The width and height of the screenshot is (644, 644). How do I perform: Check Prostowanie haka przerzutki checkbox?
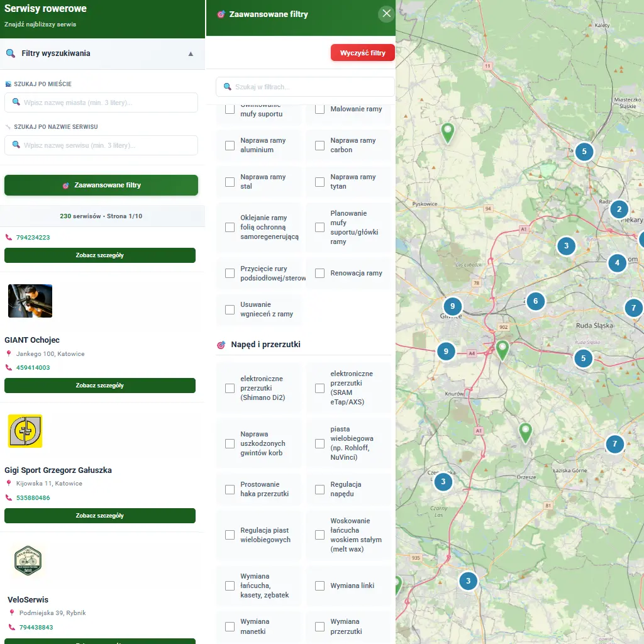point(230,489)
